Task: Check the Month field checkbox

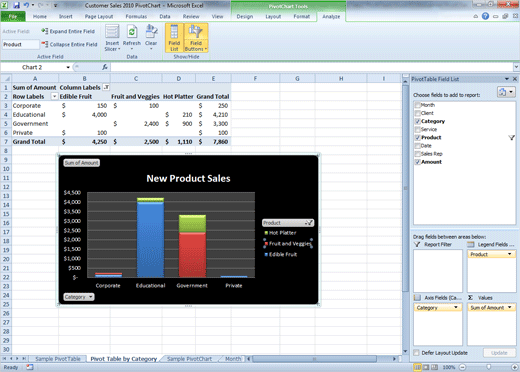Action: [417, 105]
